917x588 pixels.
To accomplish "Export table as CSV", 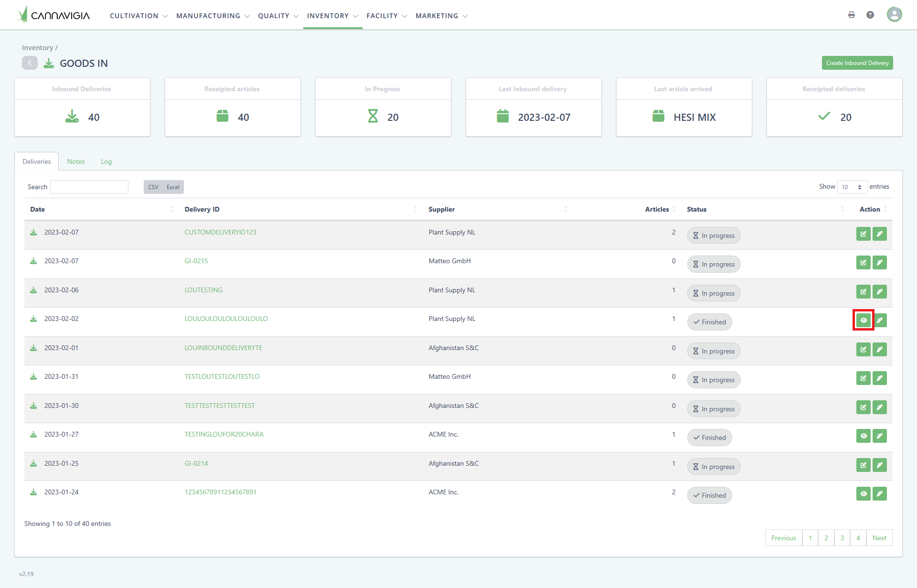I will point(153,187).
